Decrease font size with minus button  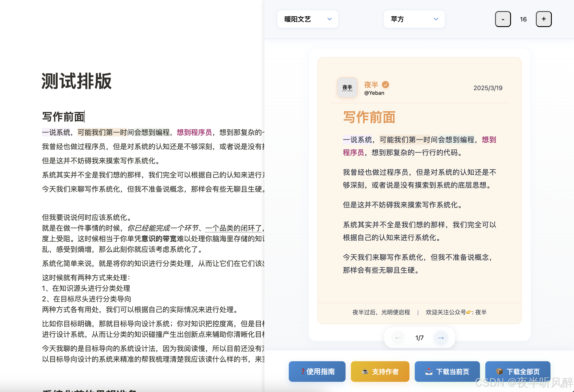click(x=503, y=19)
